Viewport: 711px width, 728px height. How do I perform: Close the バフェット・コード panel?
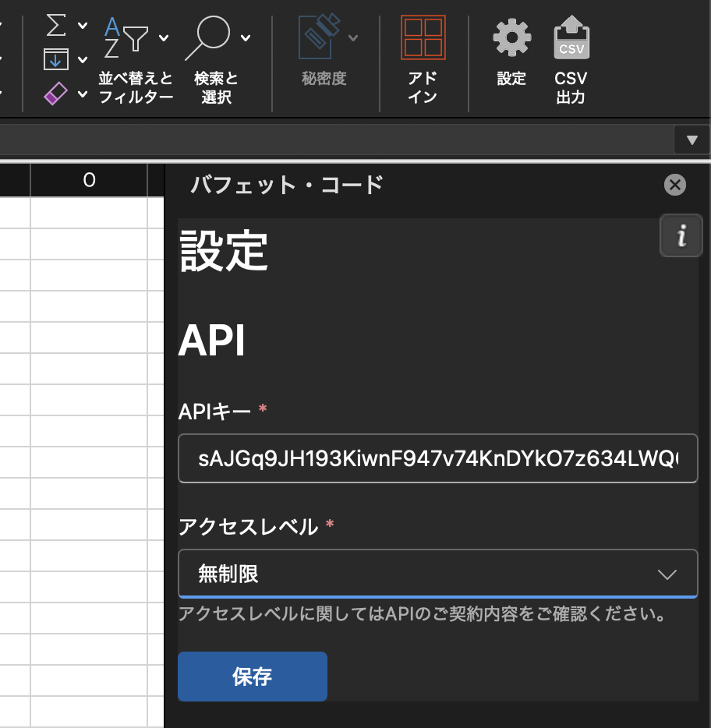674,185
